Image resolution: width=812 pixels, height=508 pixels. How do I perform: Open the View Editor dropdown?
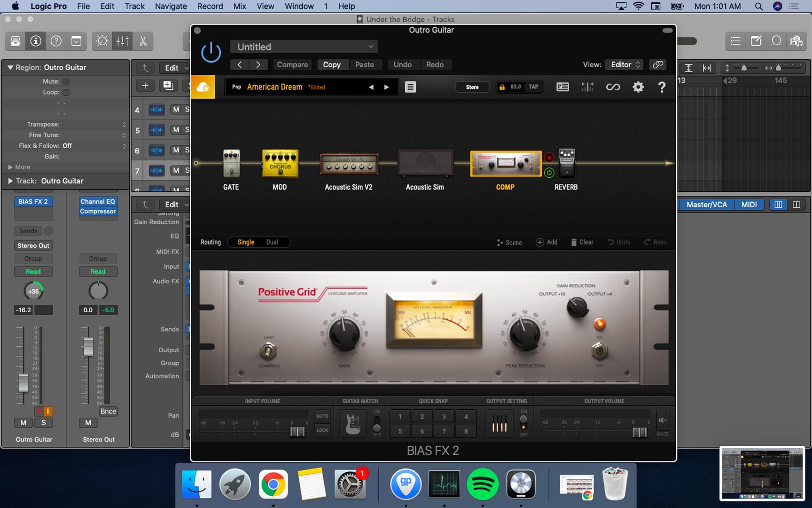point(624,64)
